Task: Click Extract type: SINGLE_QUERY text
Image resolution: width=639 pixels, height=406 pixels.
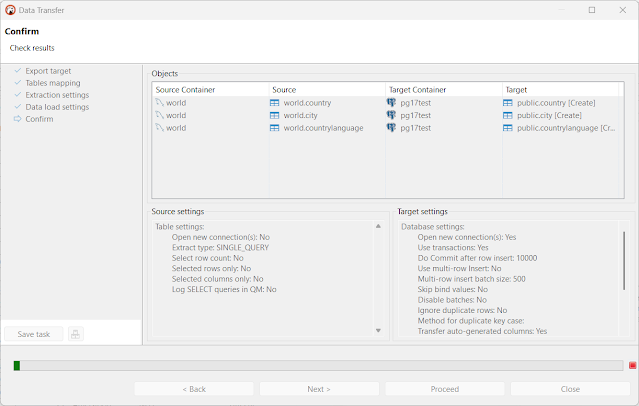Action: tap(220, 247)
